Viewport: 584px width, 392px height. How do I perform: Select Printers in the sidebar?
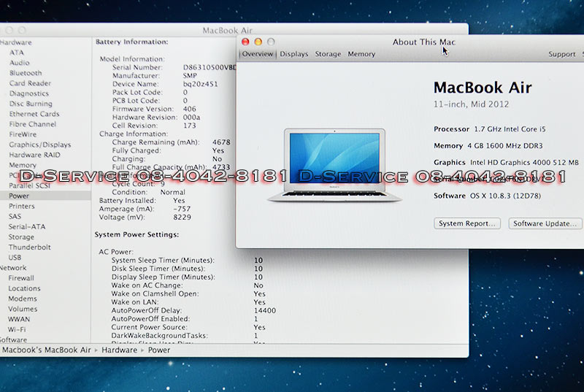(x=22, y=207)
